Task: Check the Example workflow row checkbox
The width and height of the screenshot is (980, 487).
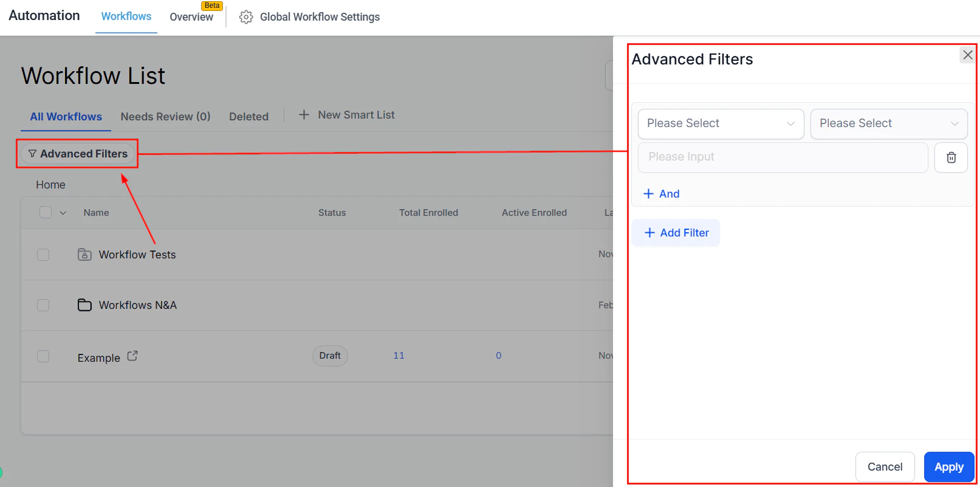Action: [x=43, y=356]
